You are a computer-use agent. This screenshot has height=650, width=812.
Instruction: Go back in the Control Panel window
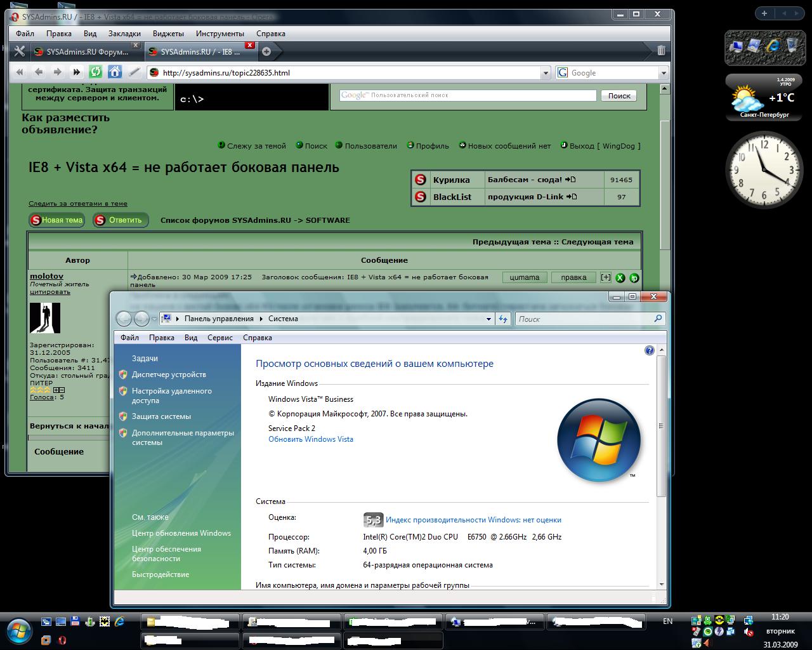[124, 319]
